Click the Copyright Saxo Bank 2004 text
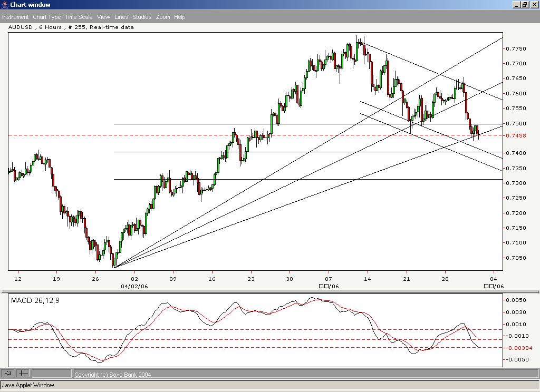The height and width of the screenshot is (392, 540). [x=112, y=374]
